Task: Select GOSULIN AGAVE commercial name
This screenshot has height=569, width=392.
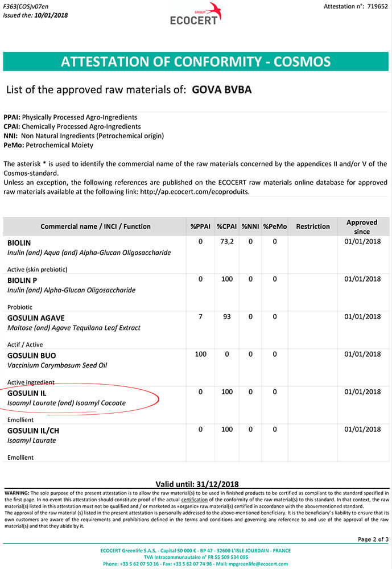Action: 36,318
